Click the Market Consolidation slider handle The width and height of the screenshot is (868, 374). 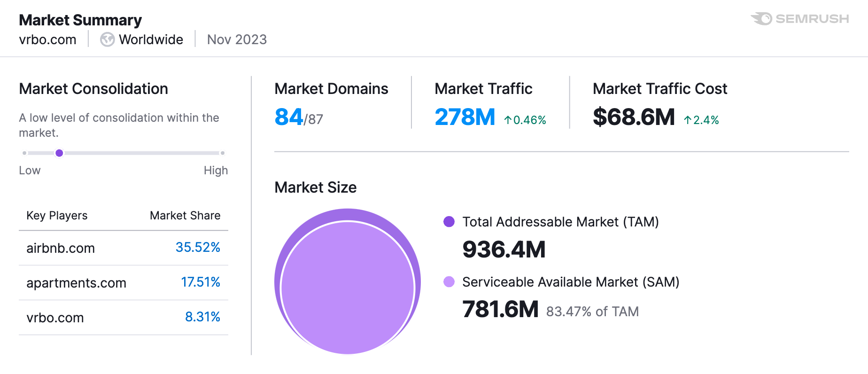(59, 153)
